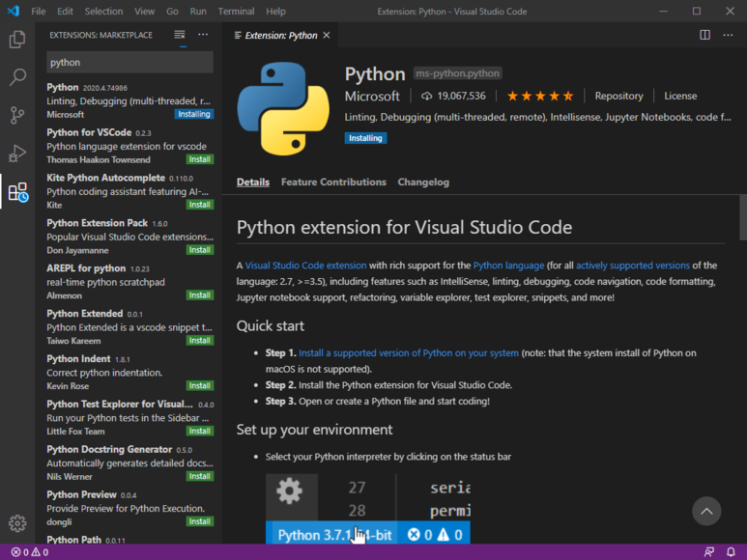The width and height of the screenshot is (747, 560).
Task: Select Python Preview list entry title
Action: (81, 494)
